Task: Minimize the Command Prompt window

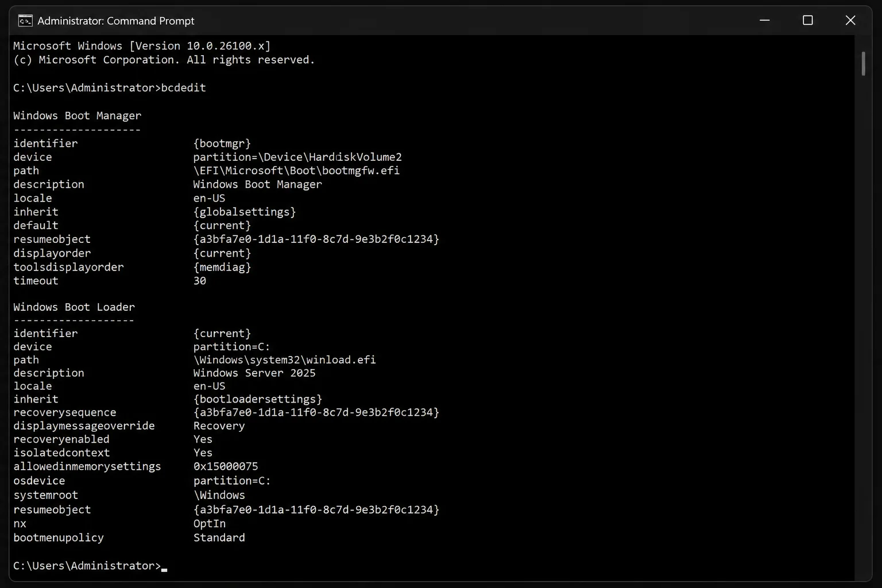Action: 764,20
